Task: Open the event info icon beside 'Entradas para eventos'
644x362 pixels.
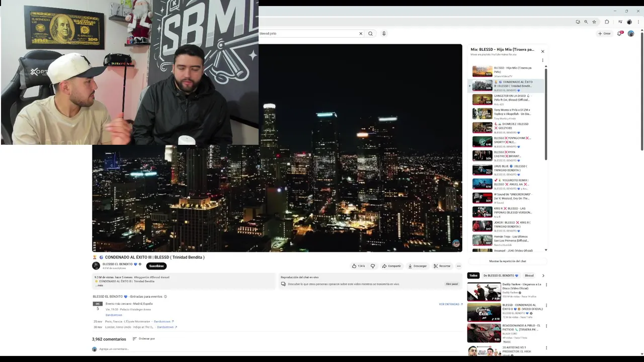Action: (166, 297)
